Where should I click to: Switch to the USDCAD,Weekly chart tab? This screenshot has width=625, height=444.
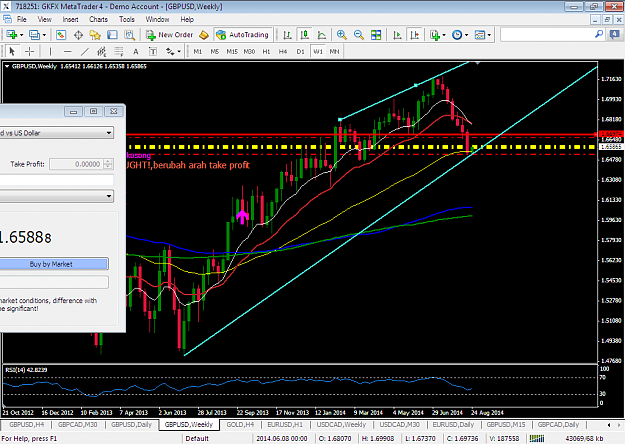pyautogui.click(x=341, y=424)
